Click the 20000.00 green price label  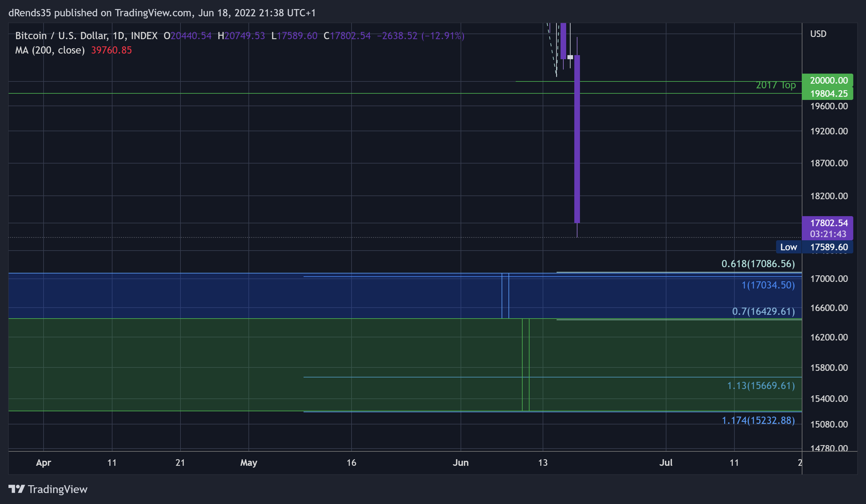(827, 81)
